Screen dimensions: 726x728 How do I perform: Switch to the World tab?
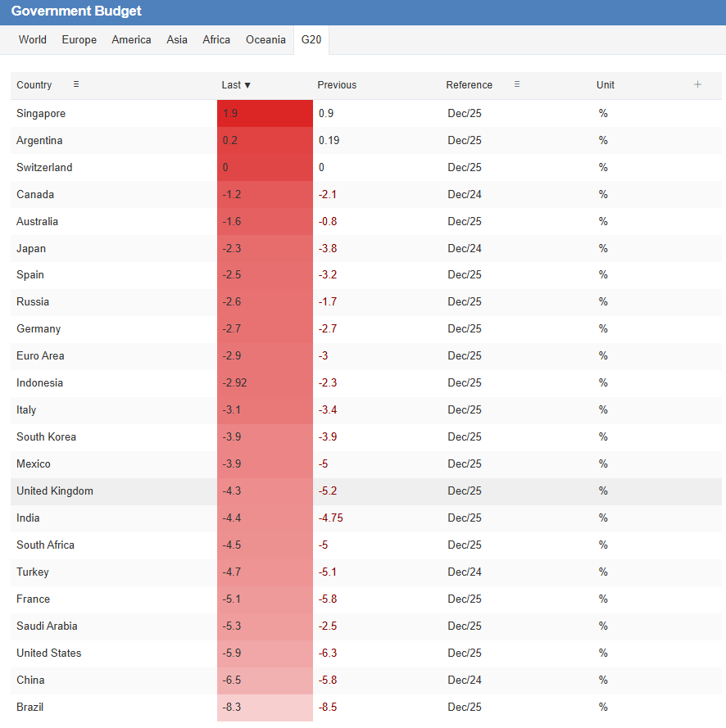[x=33, y=40]
